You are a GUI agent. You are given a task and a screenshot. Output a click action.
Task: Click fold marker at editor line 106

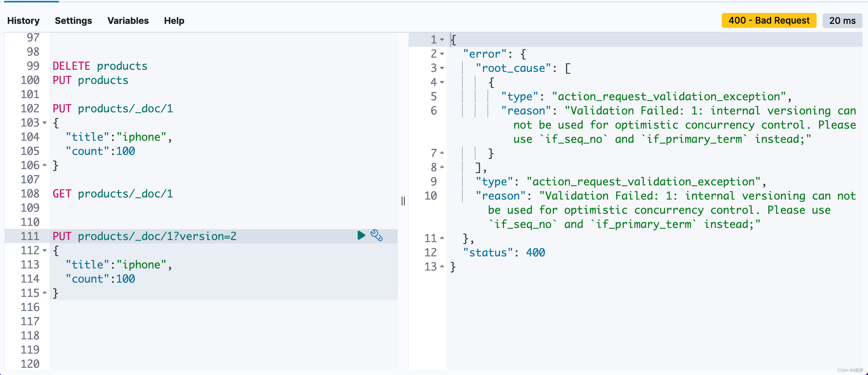coord(44,165)
